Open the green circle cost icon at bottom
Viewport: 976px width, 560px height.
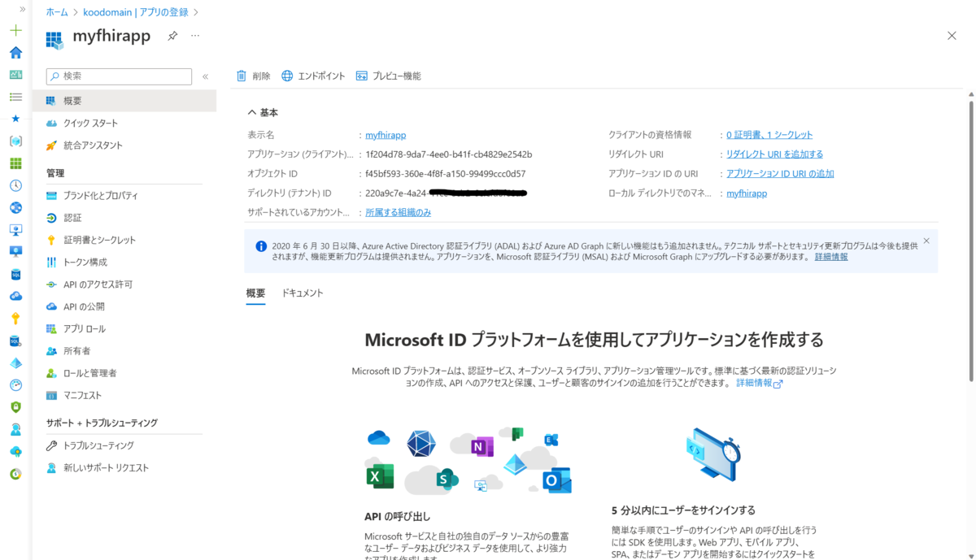tap(15, 474)
